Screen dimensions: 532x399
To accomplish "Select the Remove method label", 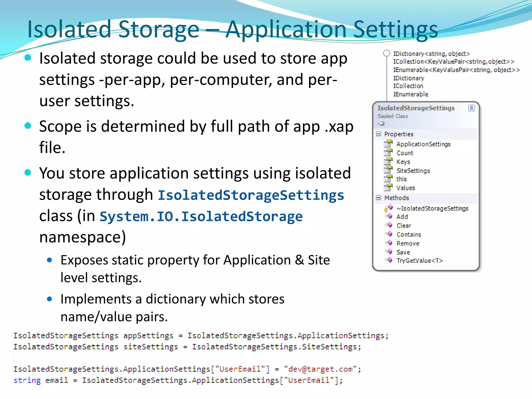I will [x=408, y=243].
